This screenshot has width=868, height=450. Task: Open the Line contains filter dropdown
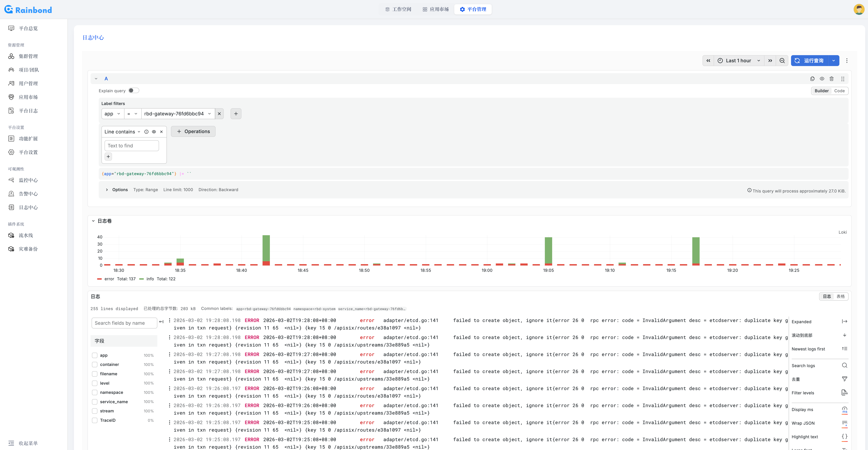(x=122, y=132)
